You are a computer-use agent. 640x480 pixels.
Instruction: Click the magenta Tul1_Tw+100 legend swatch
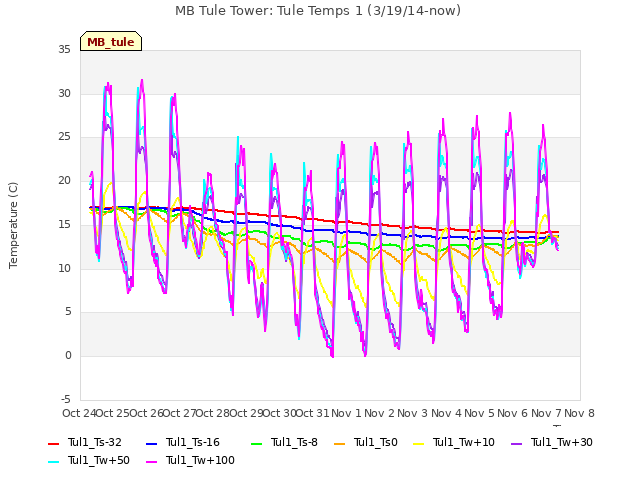(x=151, y=461)
